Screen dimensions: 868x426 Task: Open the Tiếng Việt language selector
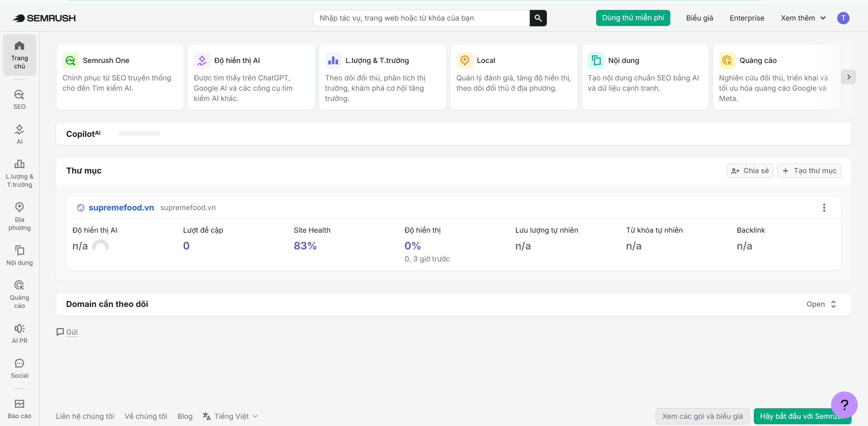click(231, 416)
